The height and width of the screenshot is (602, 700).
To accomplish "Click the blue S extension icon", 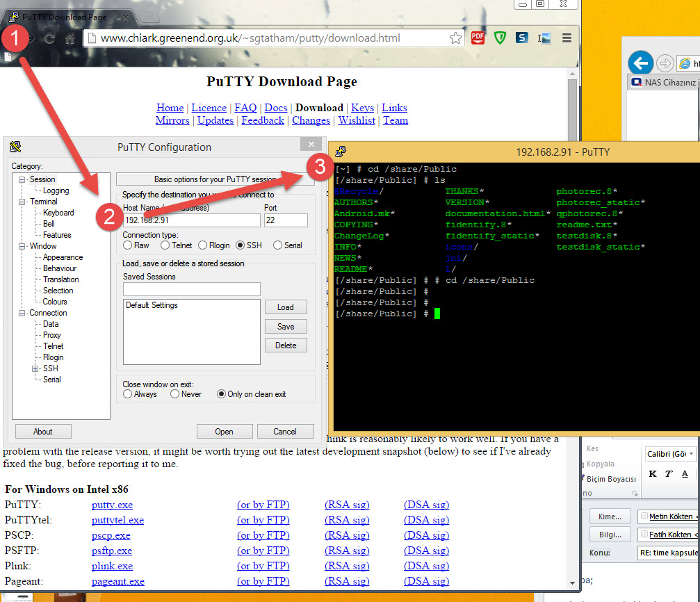I will pos(521,38).
